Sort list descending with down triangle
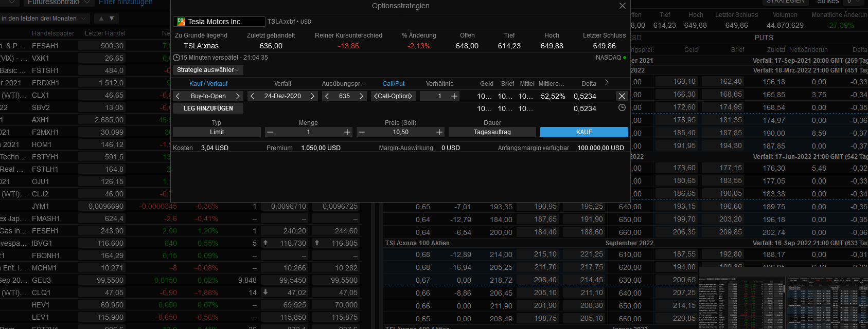The width and height of the screenshot is (868, 329). tap(112, 19)
